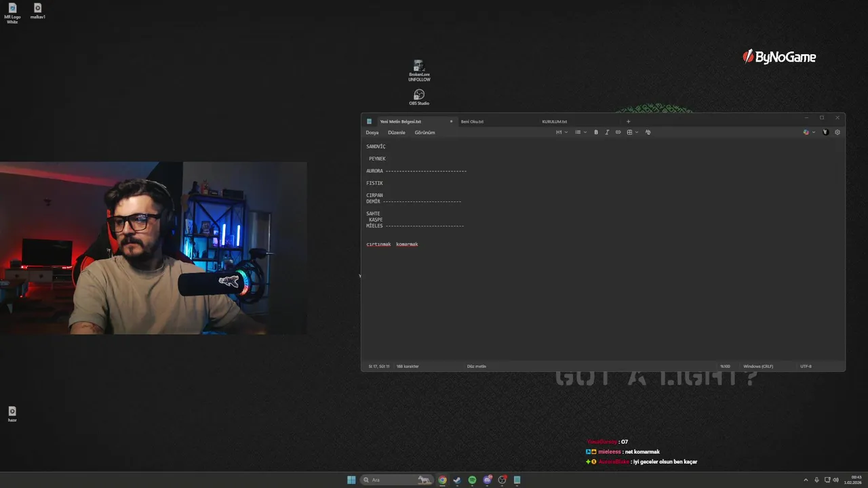Add a new Notepad tab
The image size is (868, 488).
pyautogui.click(x=628, y=121)
